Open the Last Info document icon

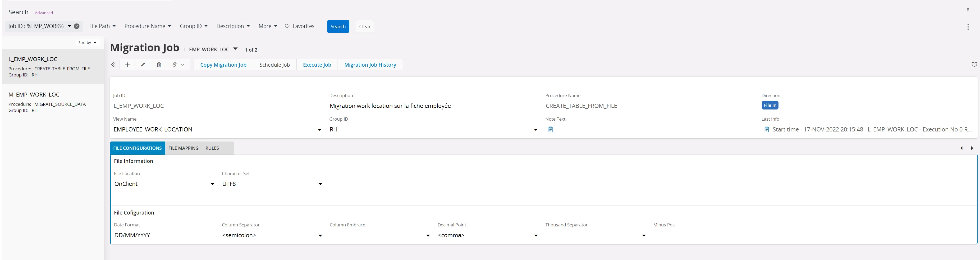tap(766, 129)
